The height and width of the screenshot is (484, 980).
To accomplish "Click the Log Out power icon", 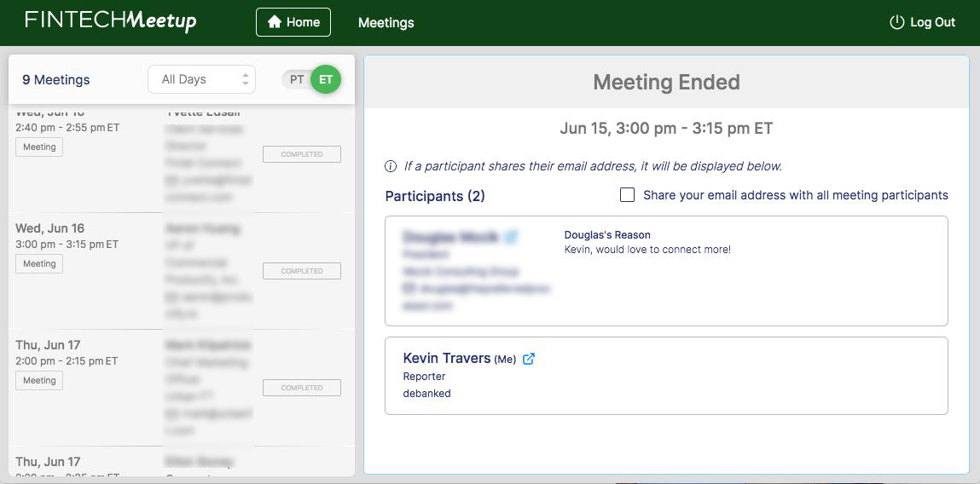I will pyautogui.click(x=896, y=22).
